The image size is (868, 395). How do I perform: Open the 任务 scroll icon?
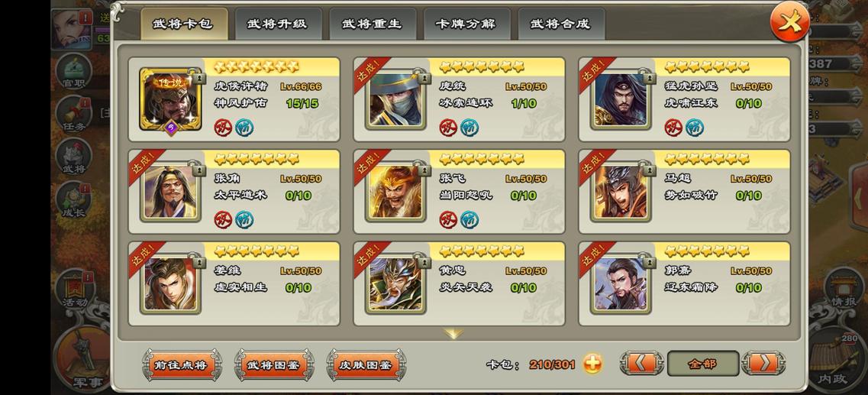pyautogui.click(x=73, y=115)
